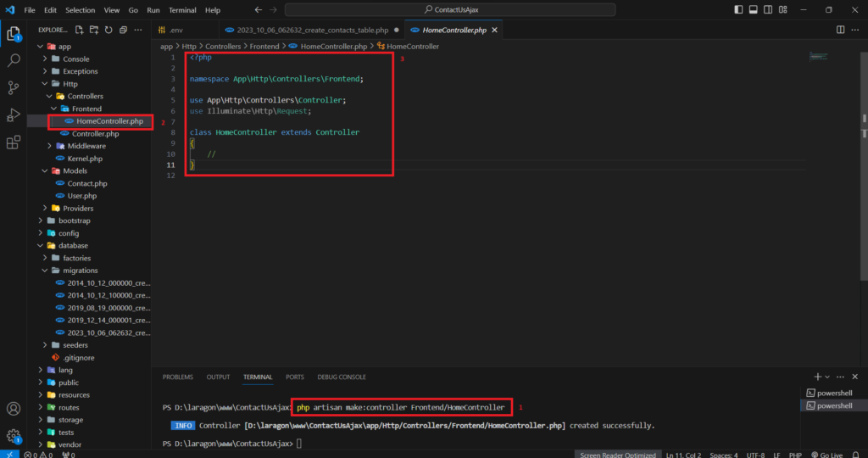This screenshot has height=458, width=868.
Task: Open the Explorer view in activity bar
Action: pyautogui.click(x=14, y=34)
